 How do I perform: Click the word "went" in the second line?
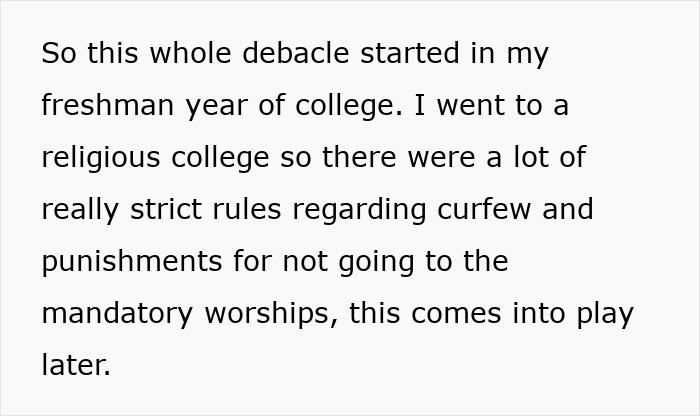475,106
